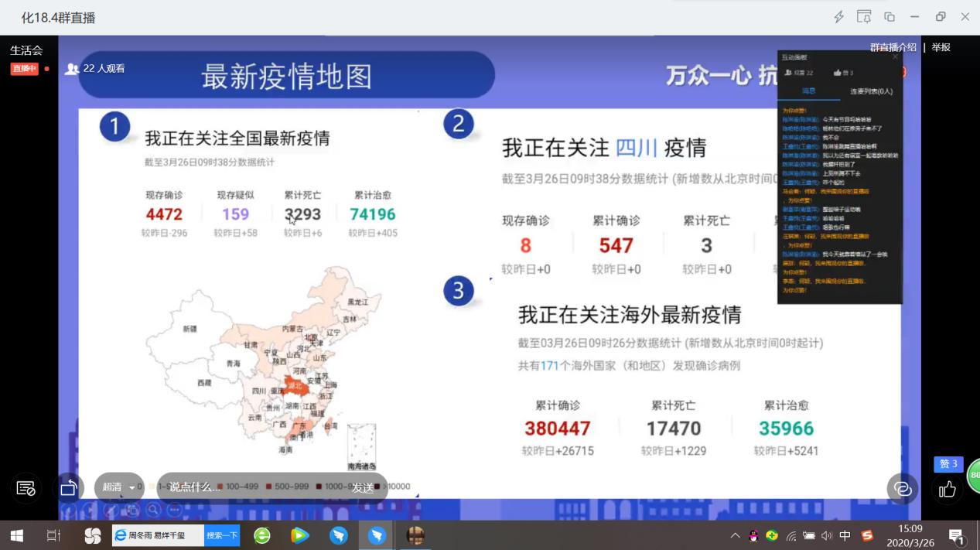
Task: Open the 群直播介绍 link
Action: [893, 47]
